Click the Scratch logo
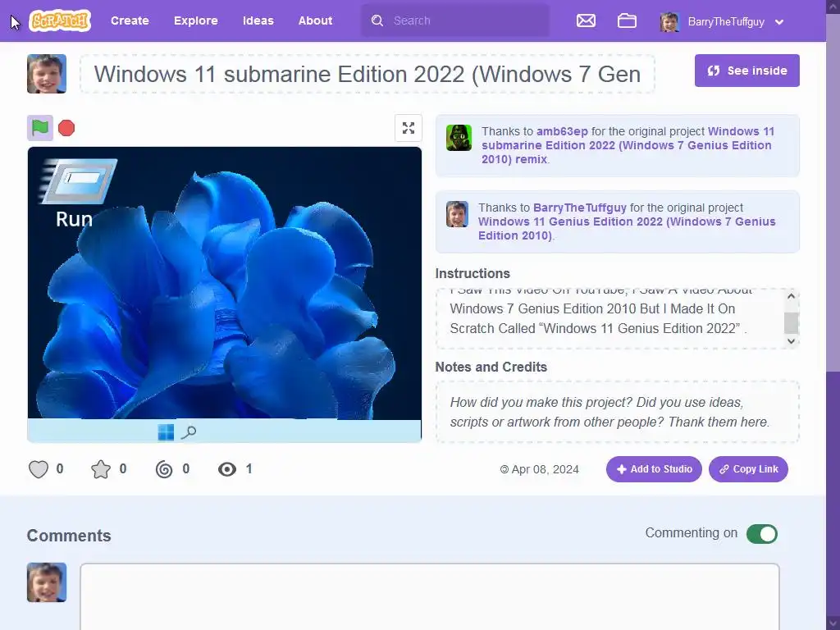The width and height of the screenshot is (840, 630). (x=59, y=21)
